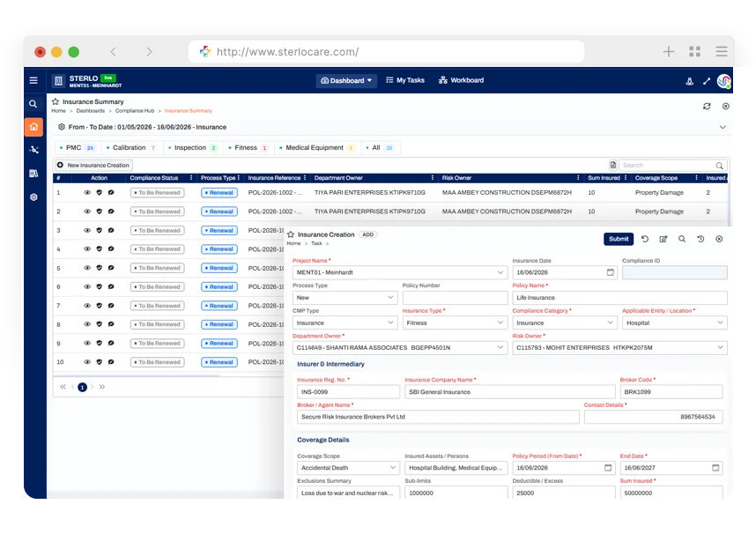This screenshot has height=534, width=756.
Task: Click the search icon in Insurance Creation toolbar
Action: 682,239
